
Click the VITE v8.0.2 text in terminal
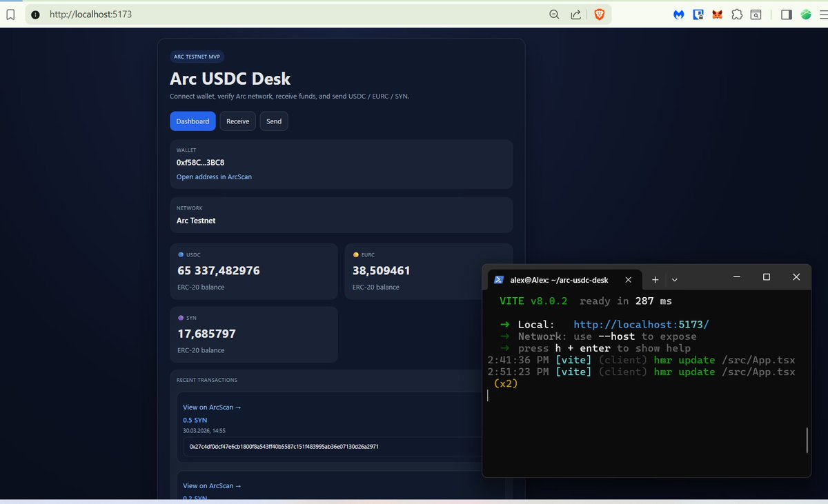(x=533, y=301)
